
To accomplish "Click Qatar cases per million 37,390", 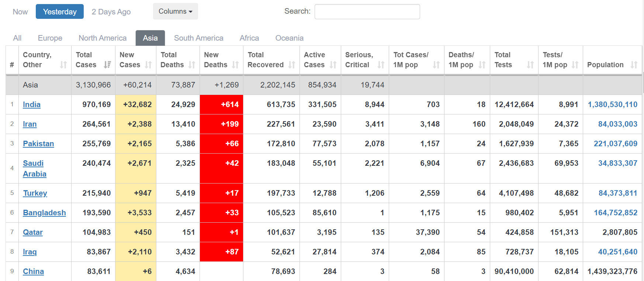I will pyautogui.click(x=428, y=232).
